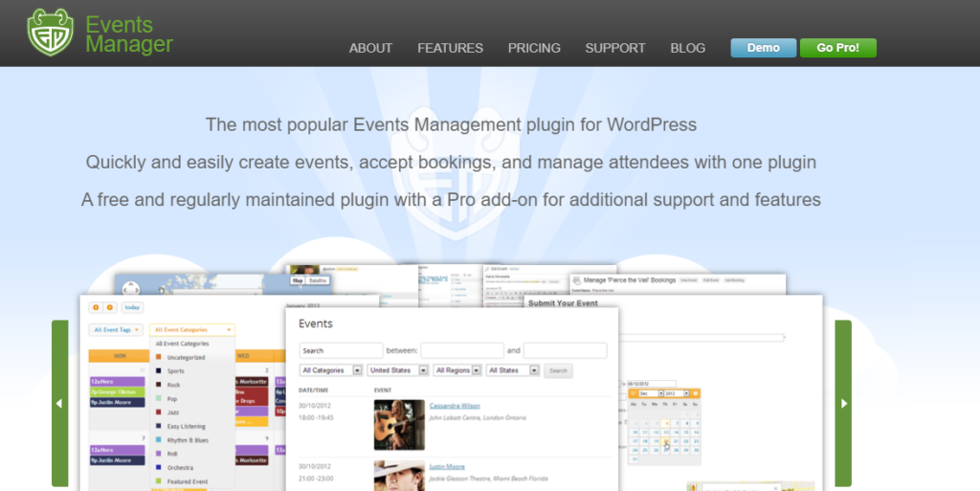
Task: Expand the All Event Tags dropdown
Action: (x=116, y=330)
